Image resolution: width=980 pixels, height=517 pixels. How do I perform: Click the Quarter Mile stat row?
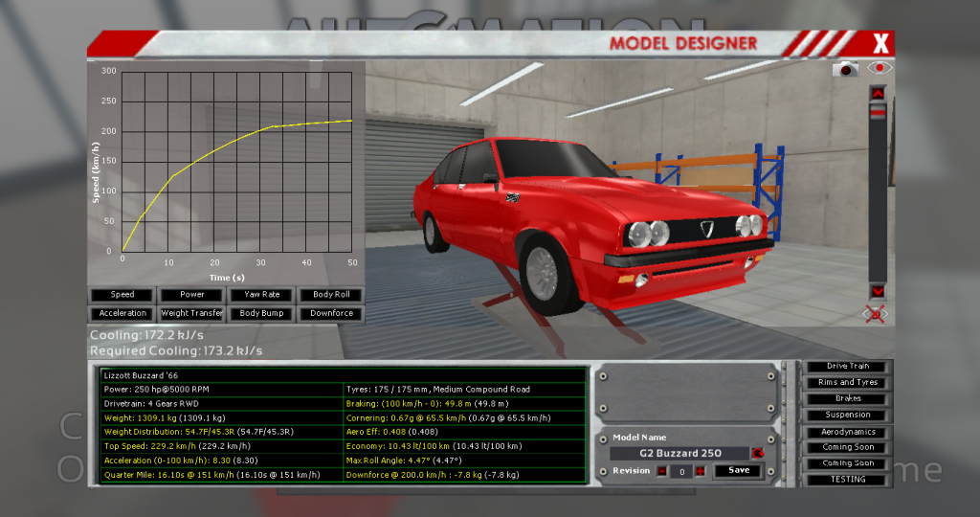222,475
